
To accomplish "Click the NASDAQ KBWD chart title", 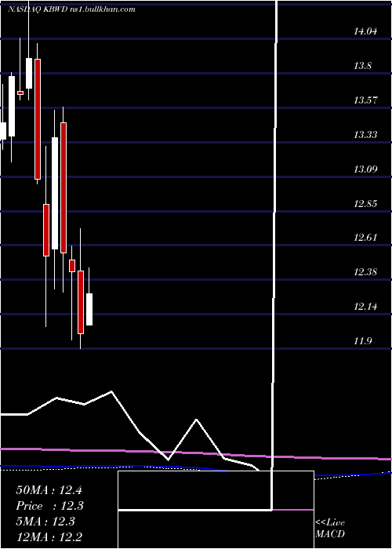I will coord(71,9).
